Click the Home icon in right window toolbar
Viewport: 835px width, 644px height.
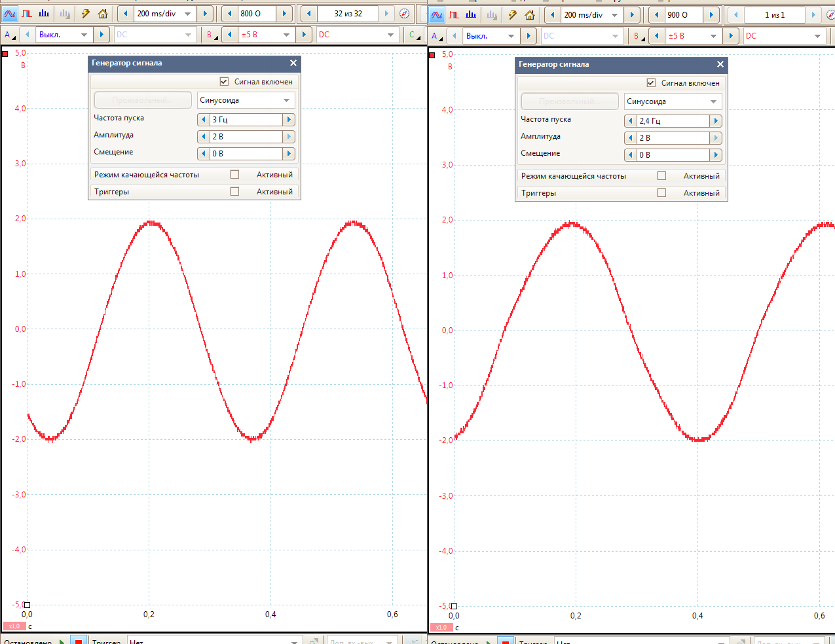pos(529,15)
